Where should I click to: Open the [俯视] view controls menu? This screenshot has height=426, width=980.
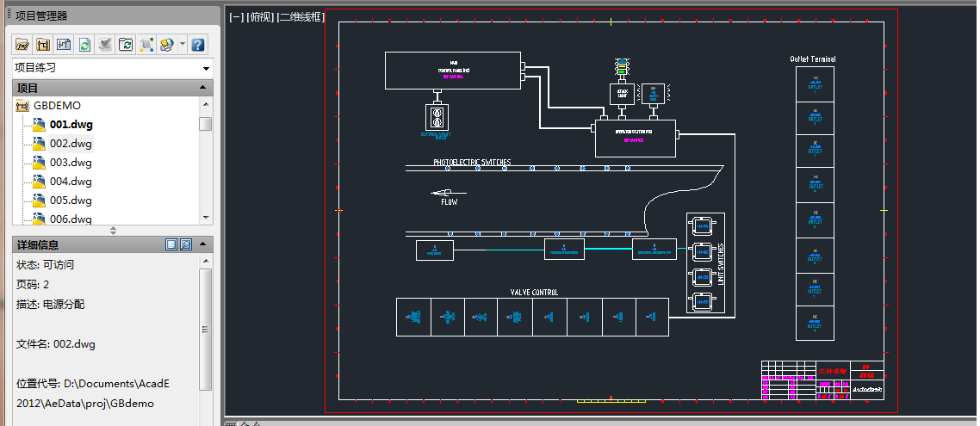click(x=261, y=17)
